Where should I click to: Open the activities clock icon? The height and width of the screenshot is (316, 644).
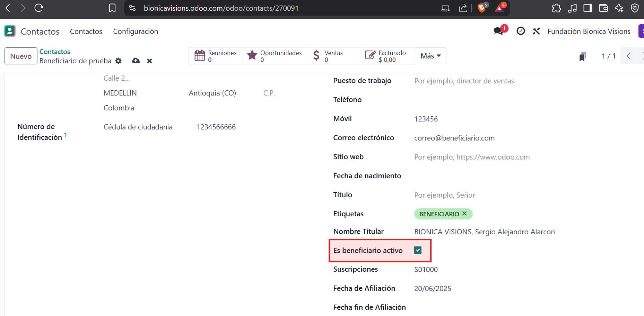pos(521,31)
